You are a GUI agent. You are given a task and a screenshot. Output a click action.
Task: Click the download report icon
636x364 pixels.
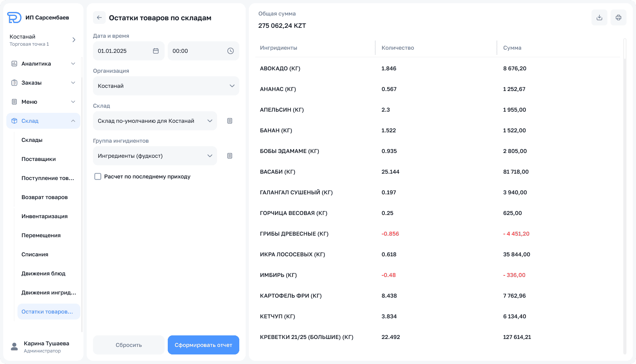coord(599,17)
